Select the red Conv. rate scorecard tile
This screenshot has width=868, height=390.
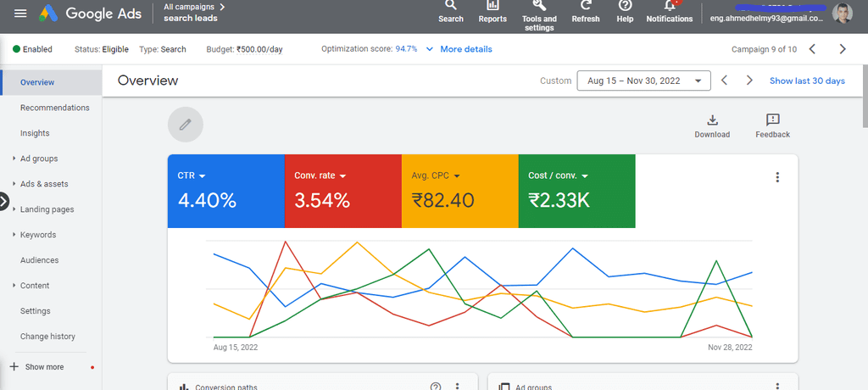(x=342, y=191)
